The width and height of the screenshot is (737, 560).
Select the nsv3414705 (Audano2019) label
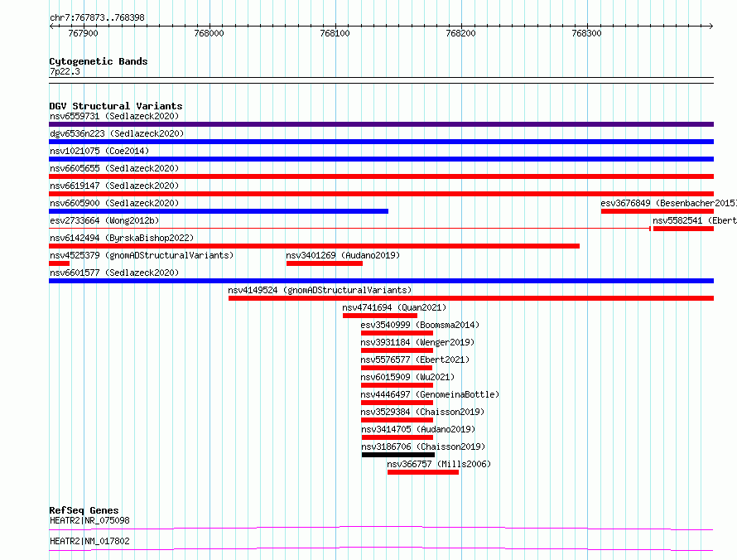pos(418,429)
